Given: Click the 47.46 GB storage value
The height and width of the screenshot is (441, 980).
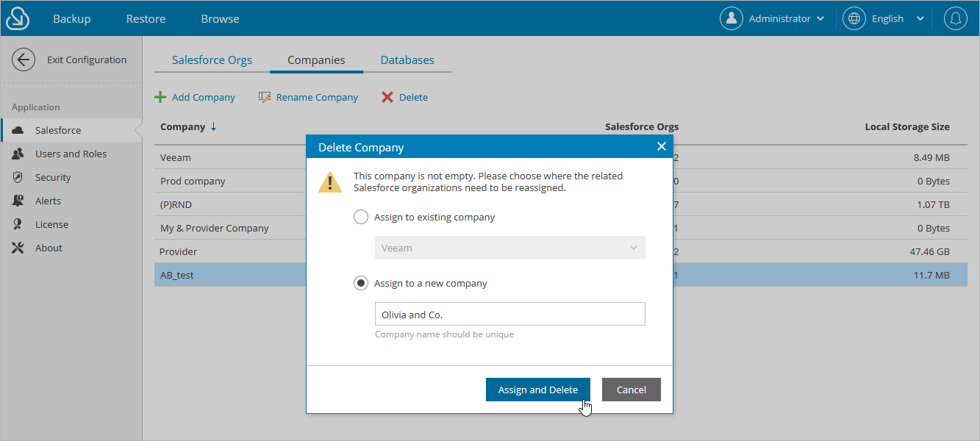Looking at the screenshot, I should [x=929, y=251].
